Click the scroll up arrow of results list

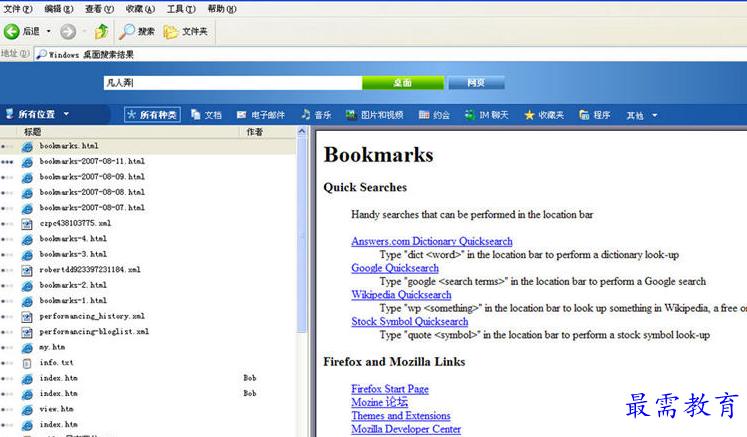coord(302,131)
